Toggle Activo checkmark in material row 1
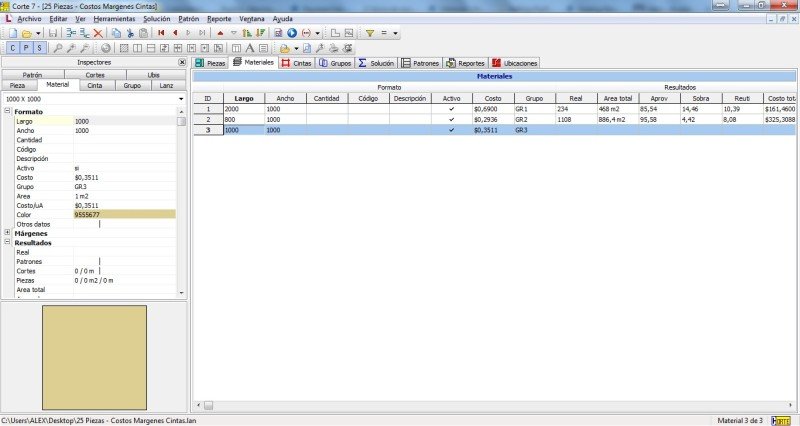800x426 pixels. tap(451, 108)
